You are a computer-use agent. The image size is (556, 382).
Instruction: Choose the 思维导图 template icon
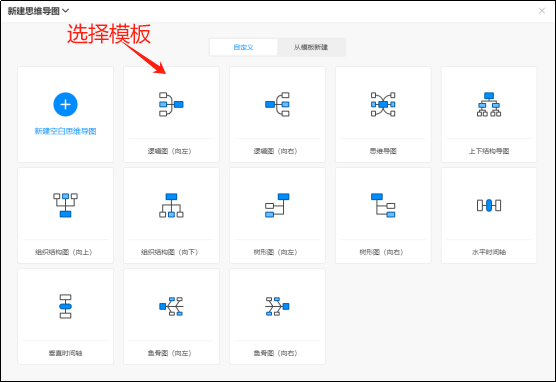click(383, 104)
